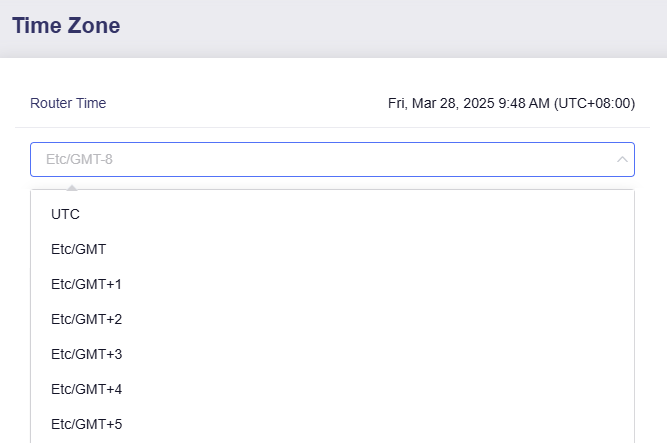Click the Time Zone page heading

66,27
